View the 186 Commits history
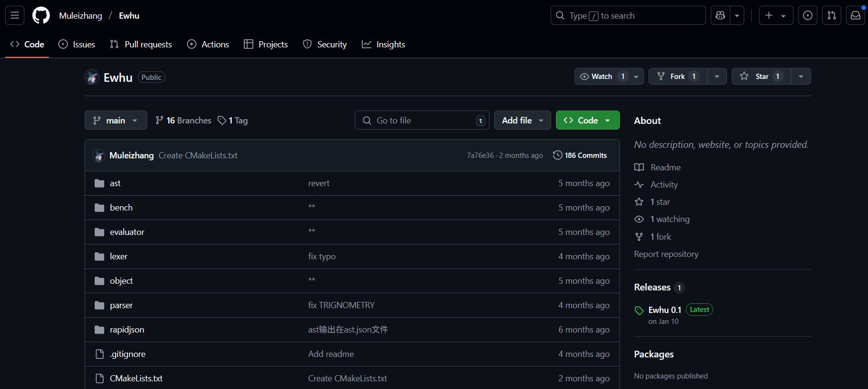The width and height of the screenshot is (868, 389). pyautogui.click(x=580, y=156)
